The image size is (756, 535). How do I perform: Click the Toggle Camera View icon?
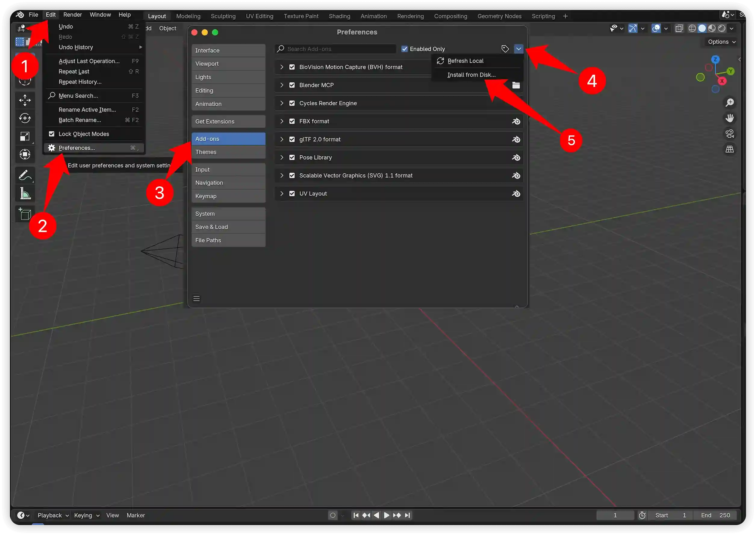[x=730, y=133]
